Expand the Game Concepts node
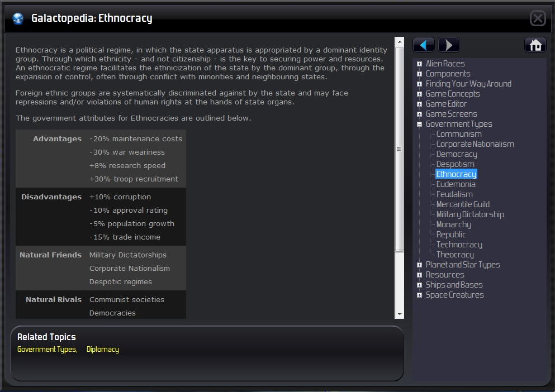Viewport: 555px width, 392px height. pos(419,94)
